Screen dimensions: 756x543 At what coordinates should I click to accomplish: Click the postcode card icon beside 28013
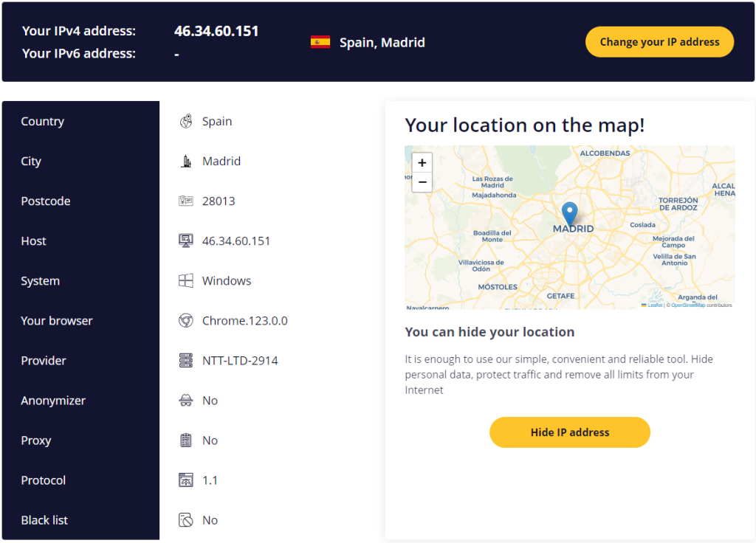point(186,201)
